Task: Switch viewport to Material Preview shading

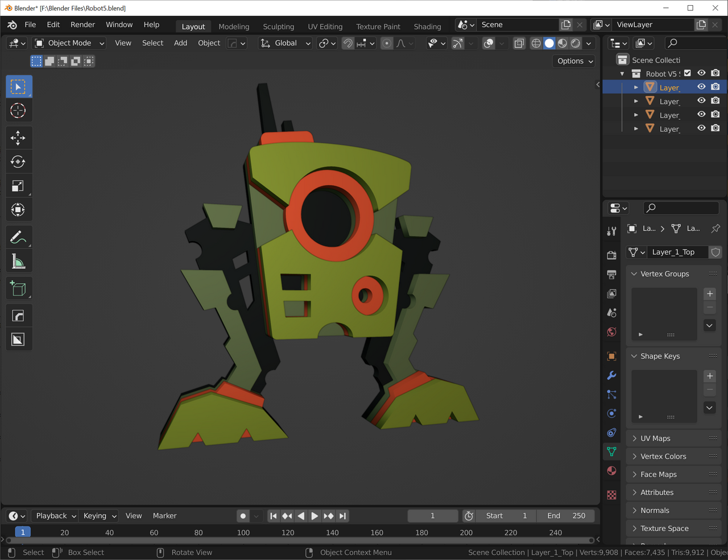Action: (x=562, y=43)
